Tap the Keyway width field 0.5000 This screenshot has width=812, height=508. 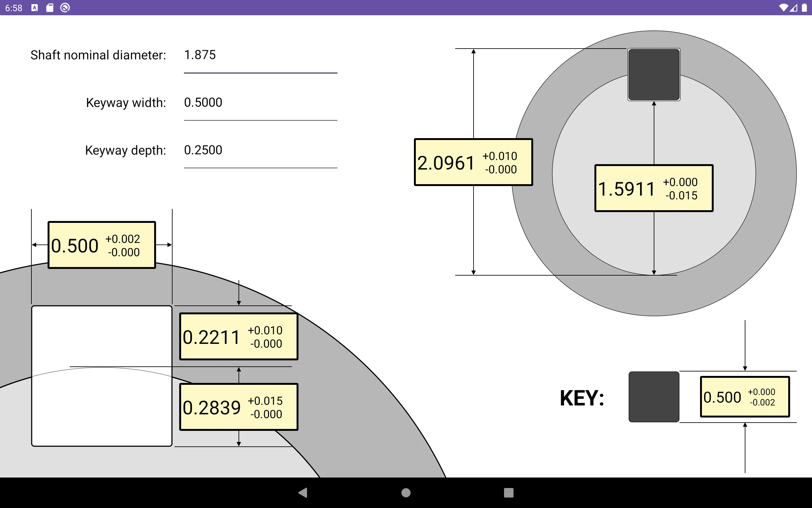260,103
